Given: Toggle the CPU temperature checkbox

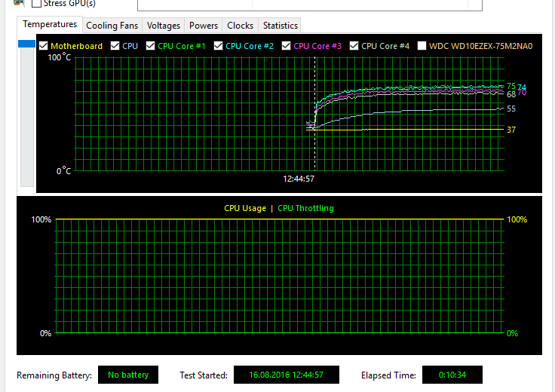Looking at the screenshot, I should (115, 46).
